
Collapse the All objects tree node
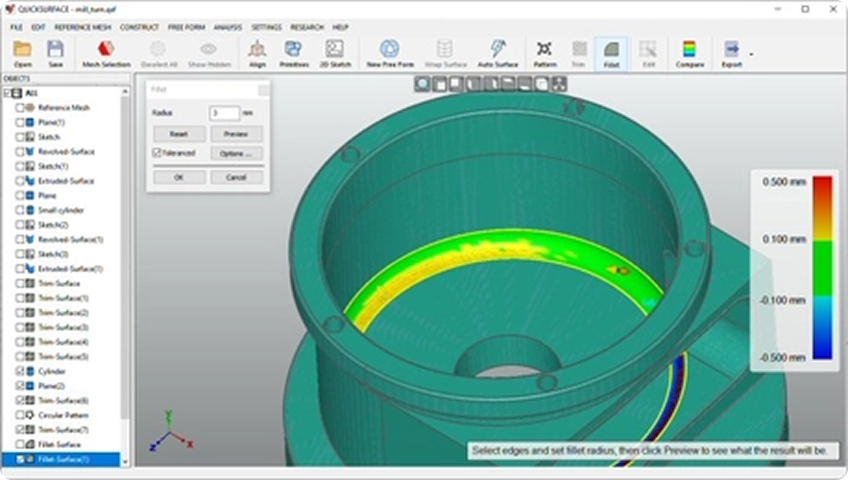(7, 93)
